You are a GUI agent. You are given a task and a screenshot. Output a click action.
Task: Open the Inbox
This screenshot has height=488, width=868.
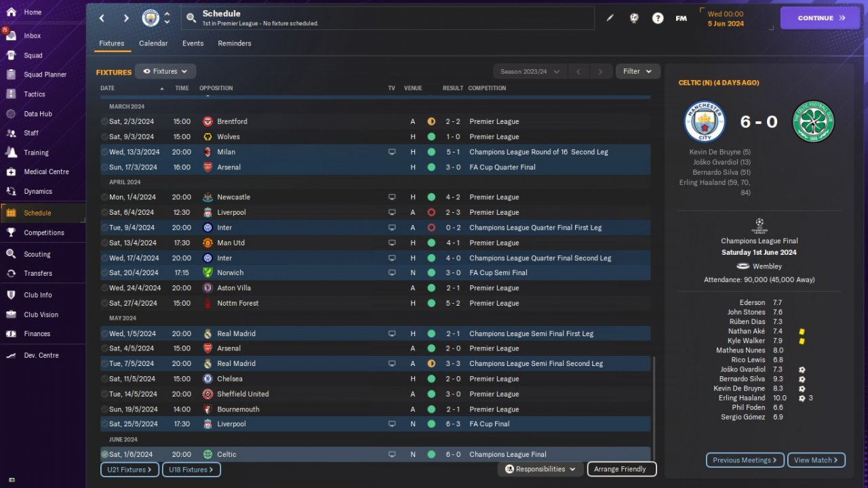(33, 36)
